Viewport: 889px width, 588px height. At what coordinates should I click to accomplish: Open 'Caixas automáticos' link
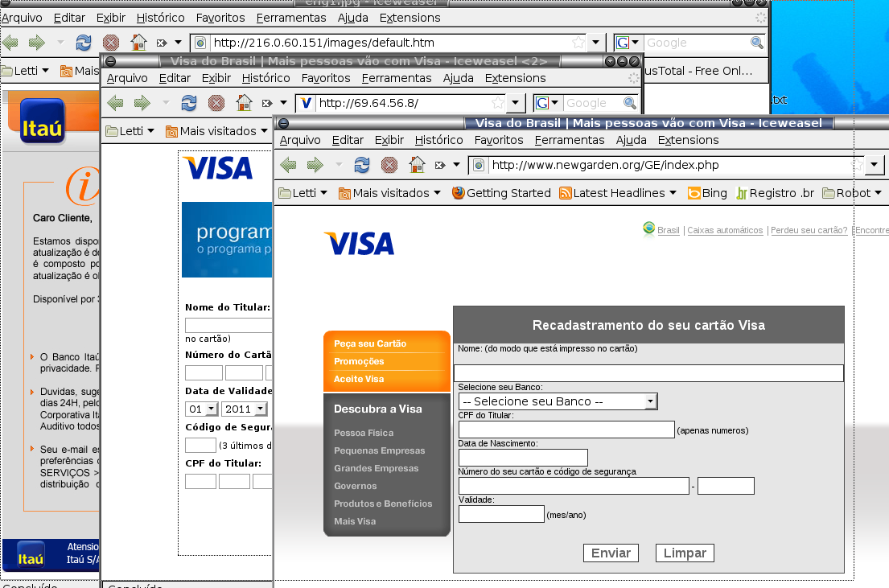(725, 230)
